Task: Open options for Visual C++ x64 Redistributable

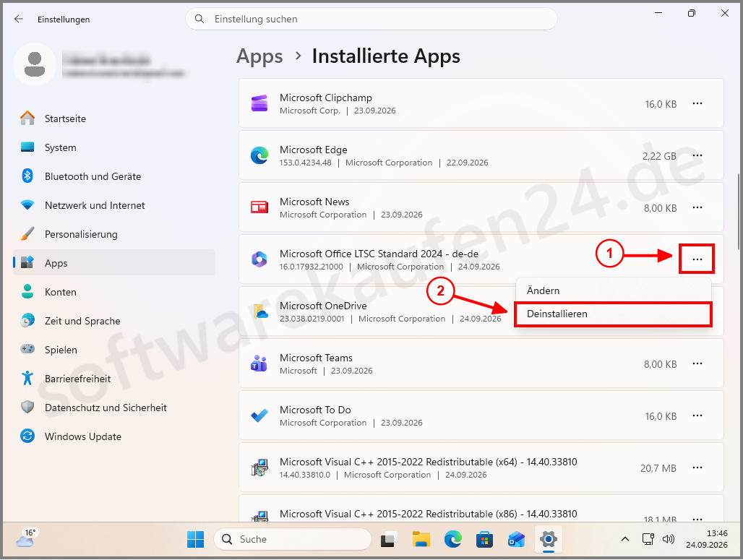Action: [x=697, y=468]
